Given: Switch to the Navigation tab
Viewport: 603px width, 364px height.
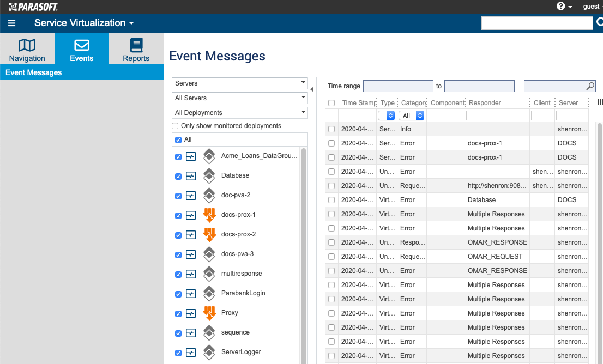Looking at the screenshot, I should [27, 48].
